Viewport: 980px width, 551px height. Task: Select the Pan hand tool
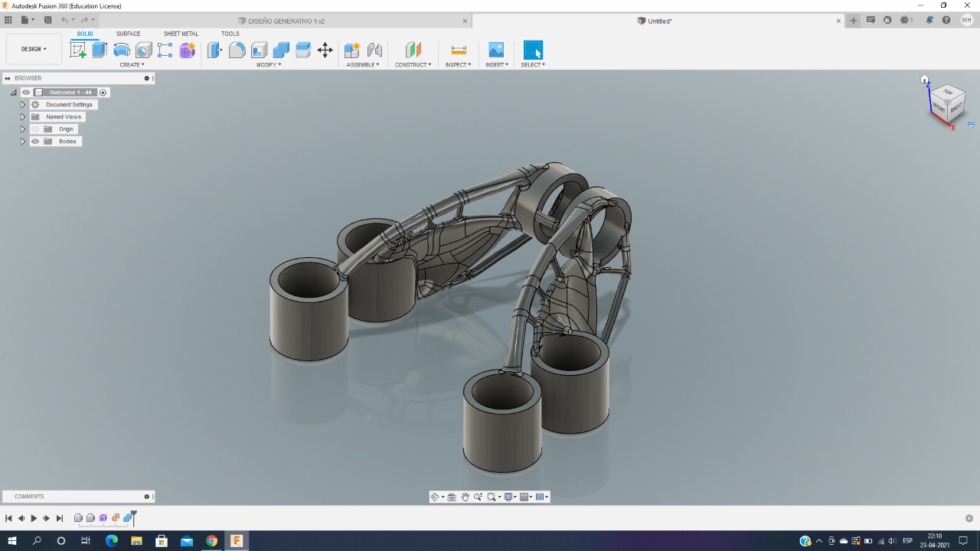click(x=465, y=497)
